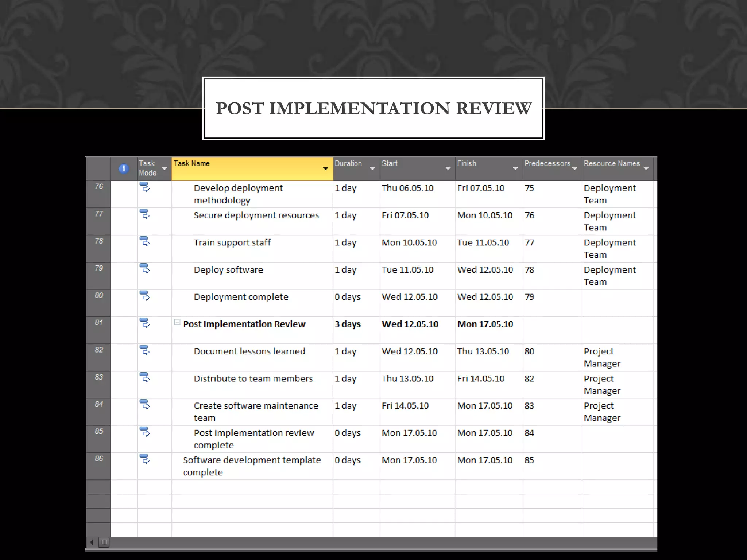Open the Duration column filter dropdown
This screenshot has height=560, width=747.
[372, 169]
